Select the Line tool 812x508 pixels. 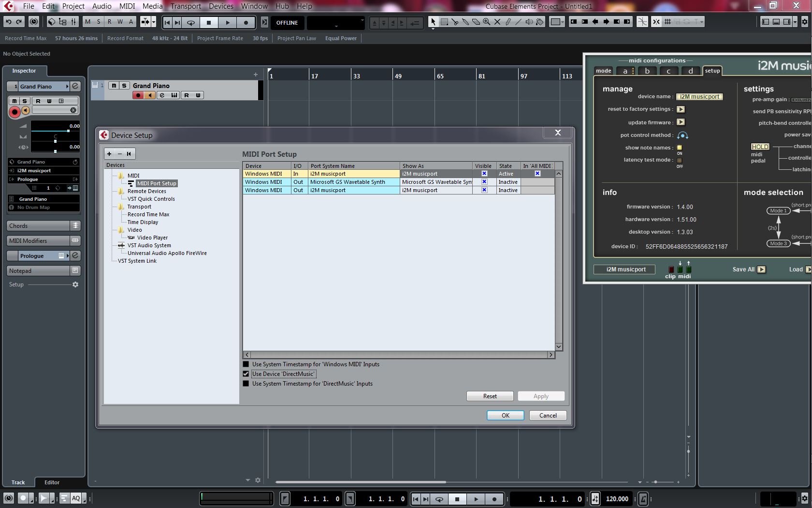[x=519, y=22]
